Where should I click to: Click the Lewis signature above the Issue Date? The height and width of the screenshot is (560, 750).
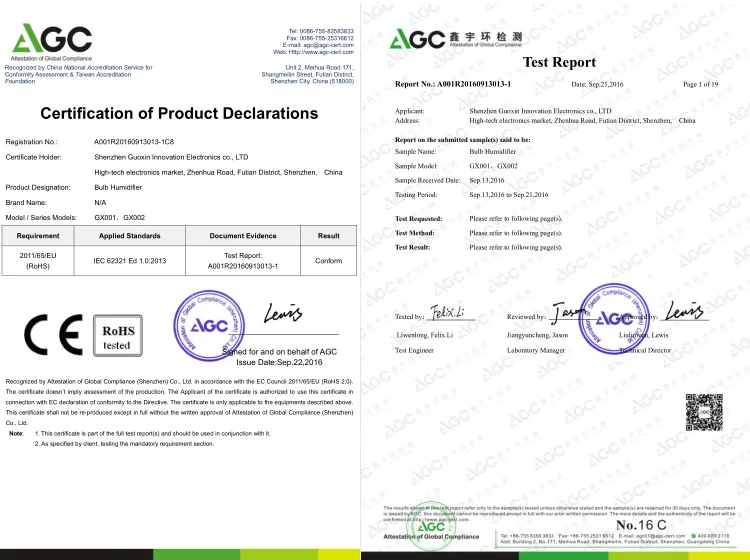(283, 313)
